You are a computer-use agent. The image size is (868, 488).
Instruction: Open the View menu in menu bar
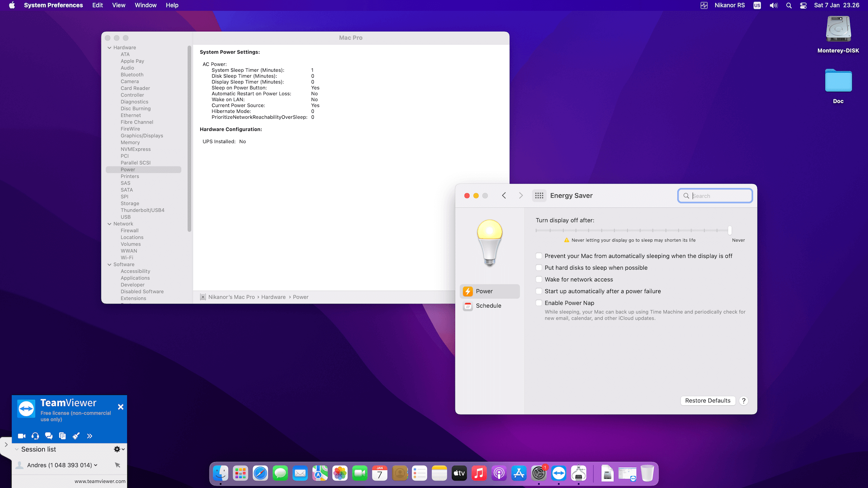coord(118,5)
